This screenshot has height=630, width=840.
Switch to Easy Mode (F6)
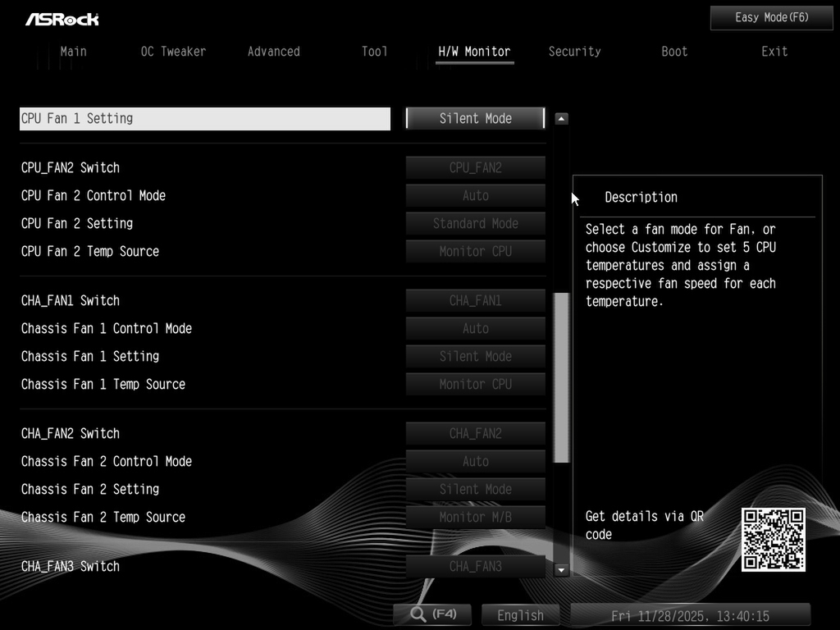pos(771,18)
